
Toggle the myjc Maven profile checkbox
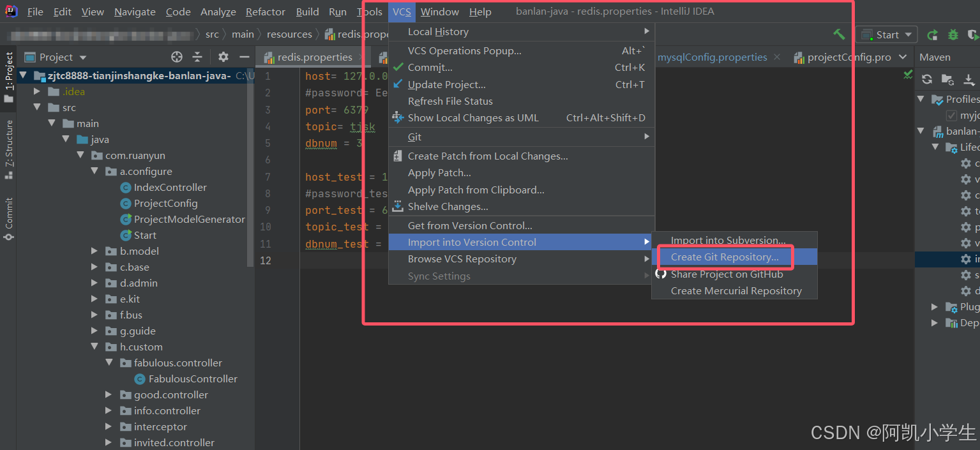click(x=951, y=116)
